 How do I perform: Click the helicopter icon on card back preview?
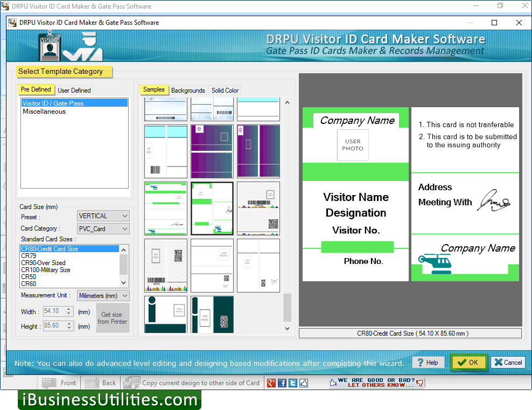[x=435, y=264]
